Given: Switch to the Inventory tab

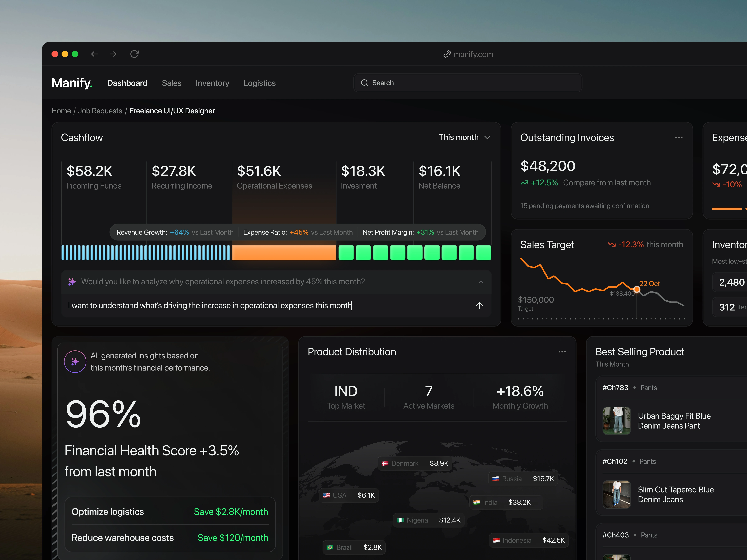Looking at the screenshot, I should [212, 83].
